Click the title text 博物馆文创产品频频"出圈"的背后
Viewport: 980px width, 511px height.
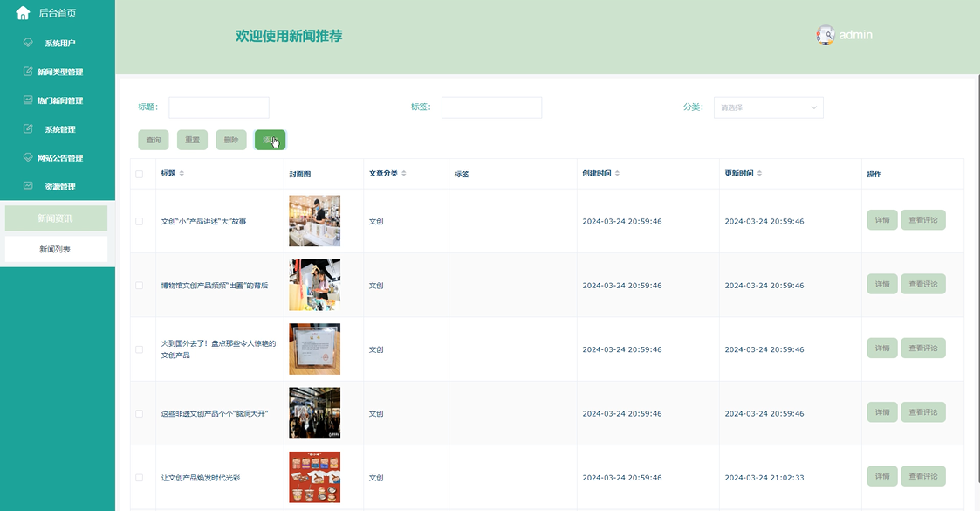point(215,286)
